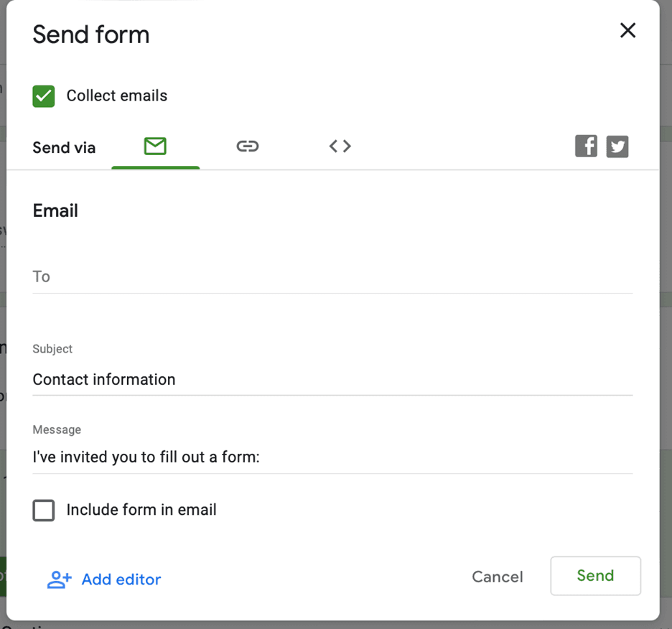
Task: Select the Subject text field
Action: [332, 379]
